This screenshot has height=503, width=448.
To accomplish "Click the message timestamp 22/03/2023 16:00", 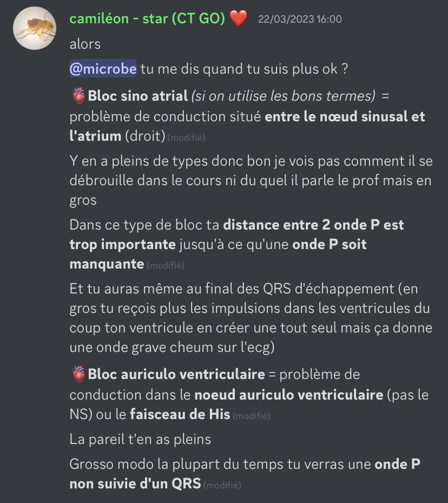I will click(300, 19).
